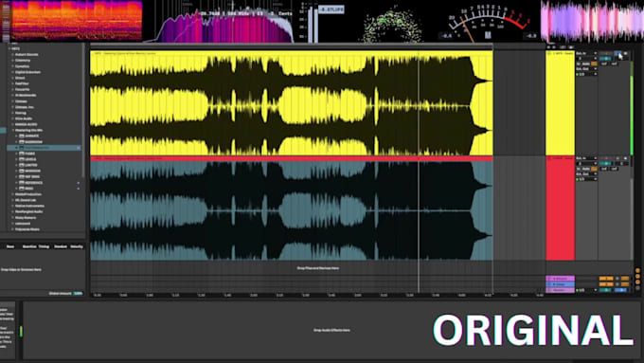644x363 pixels.
Task: Select the MIXROOM plug-in
Action: coord(33,171)
